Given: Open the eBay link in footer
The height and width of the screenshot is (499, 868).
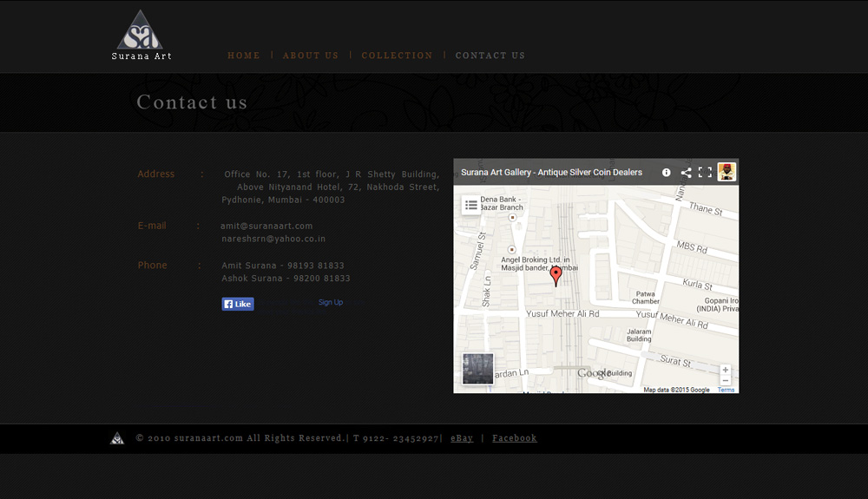Looking at the screenshot, I should [x=462, y=438].
